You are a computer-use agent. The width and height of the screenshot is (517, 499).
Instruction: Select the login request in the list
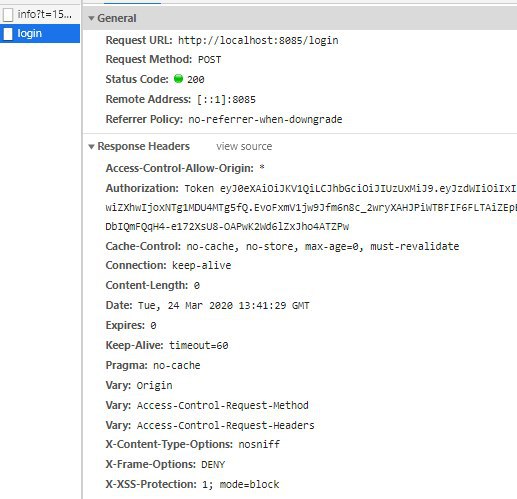tap(40, 33)
